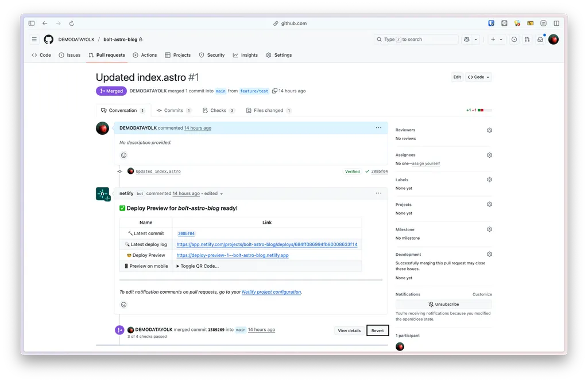Viewport: 588px width, 382px height.
Task: Open Projects sidebar settings gear
Action: tap(489, 205)
